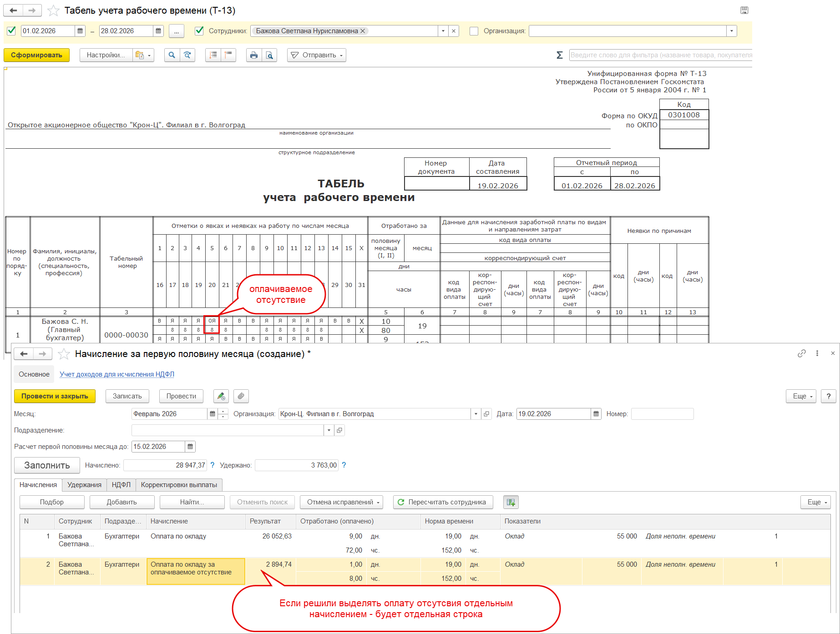Click the magnifier find icon
Screen dimensions: 840x634
[172, 55]
